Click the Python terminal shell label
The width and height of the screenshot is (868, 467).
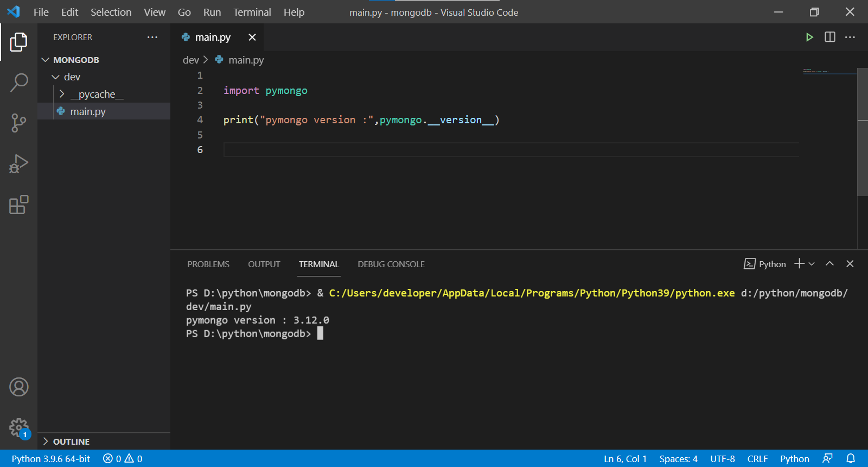[765, 264]
